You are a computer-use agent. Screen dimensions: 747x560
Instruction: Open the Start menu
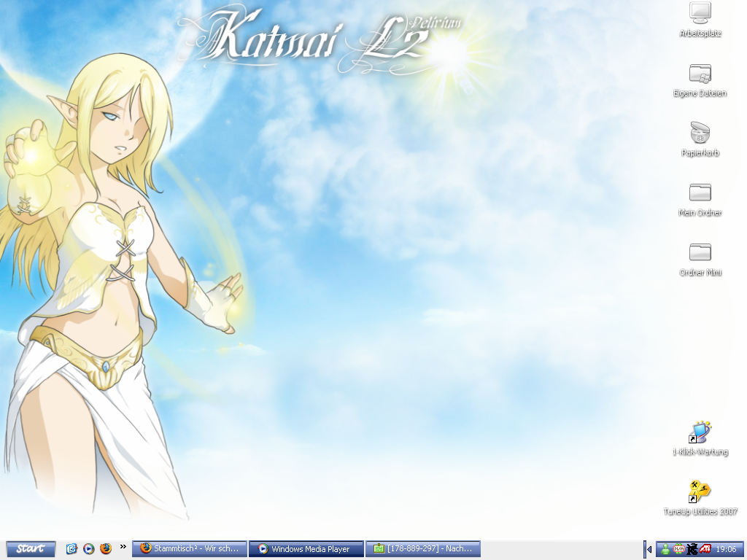pos(31,549)
